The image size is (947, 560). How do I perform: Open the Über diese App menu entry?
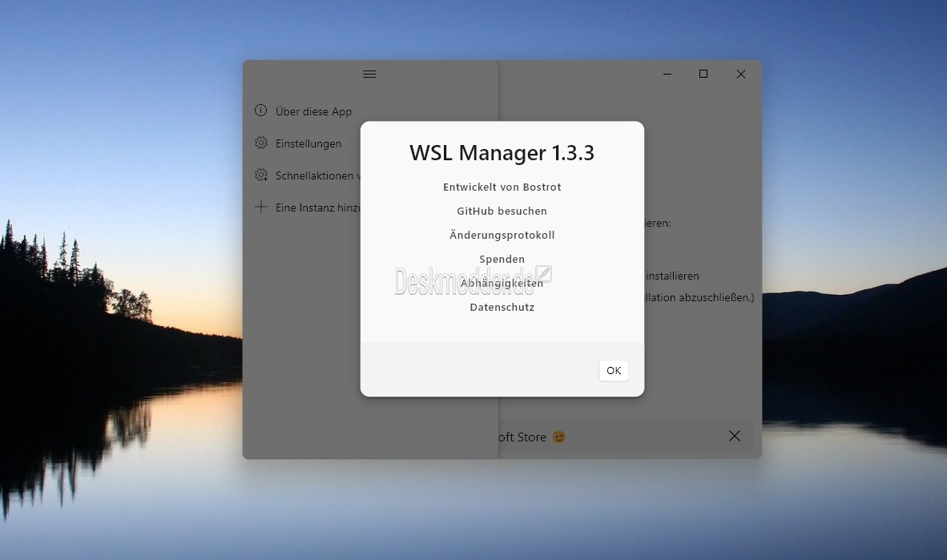click(x=313, y=111)
